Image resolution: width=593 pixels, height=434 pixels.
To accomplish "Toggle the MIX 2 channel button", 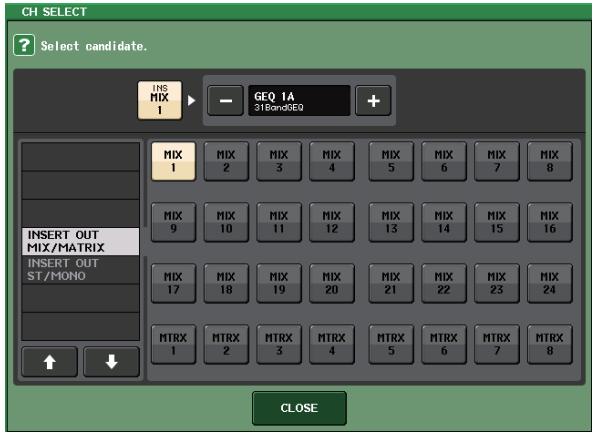I will [x=226, y=161].
